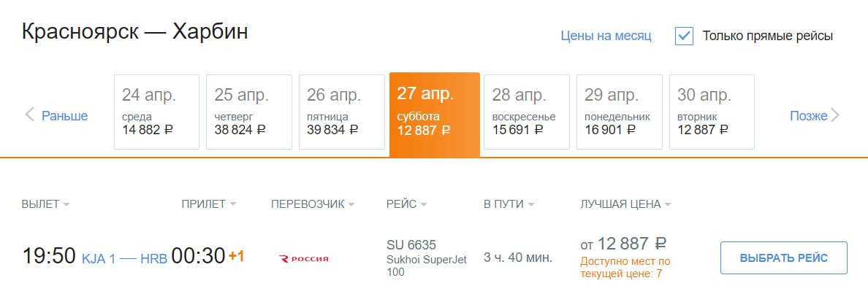Switch to 30 апр. вторник date tab

[711, 112]
